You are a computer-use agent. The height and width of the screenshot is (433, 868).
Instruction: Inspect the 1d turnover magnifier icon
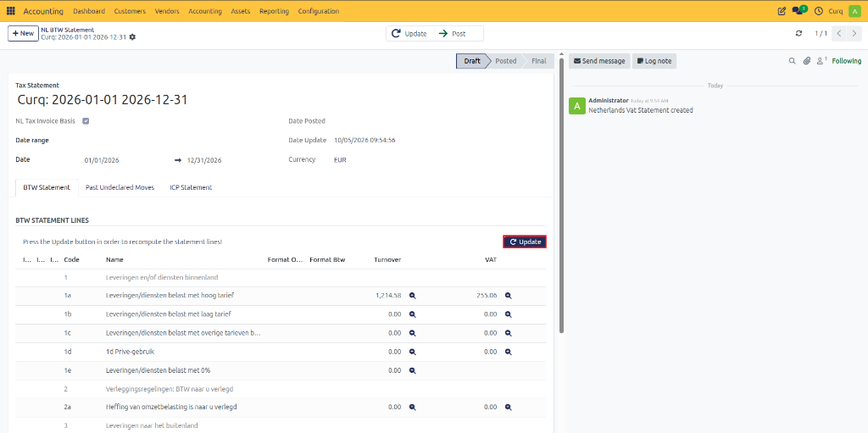coord(413,352)
